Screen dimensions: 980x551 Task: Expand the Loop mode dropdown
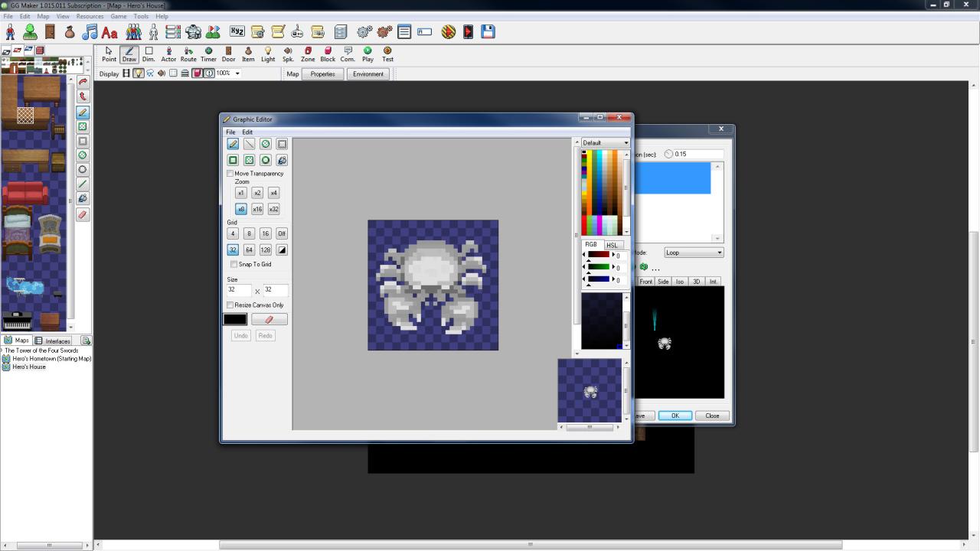click(x=694, y=253)
